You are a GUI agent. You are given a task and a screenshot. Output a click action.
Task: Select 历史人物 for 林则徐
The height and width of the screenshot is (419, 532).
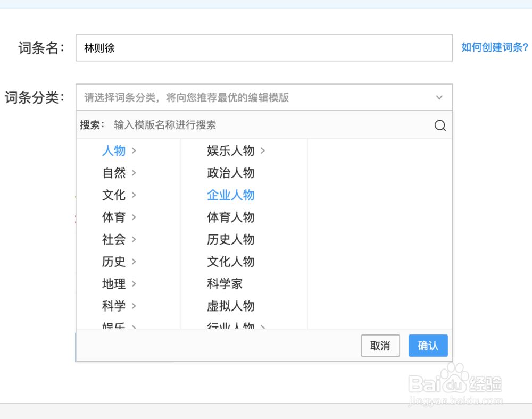(230, 239)
